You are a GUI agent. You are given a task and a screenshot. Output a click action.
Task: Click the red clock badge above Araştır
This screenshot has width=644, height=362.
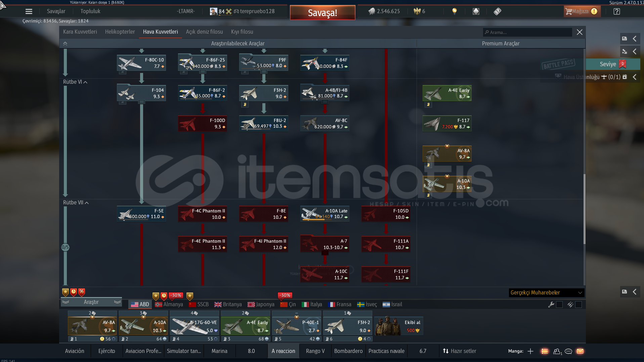coord(74,292)
